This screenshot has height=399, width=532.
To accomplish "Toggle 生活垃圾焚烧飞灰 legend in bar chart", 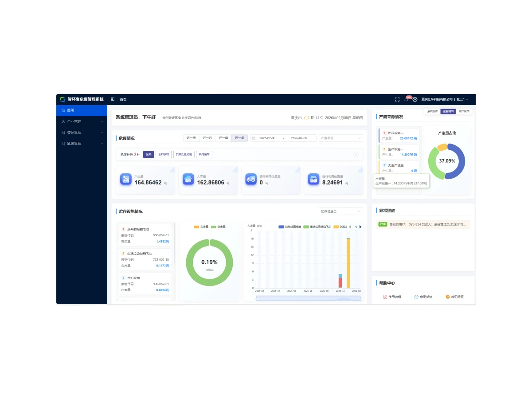I will [317, 227].
